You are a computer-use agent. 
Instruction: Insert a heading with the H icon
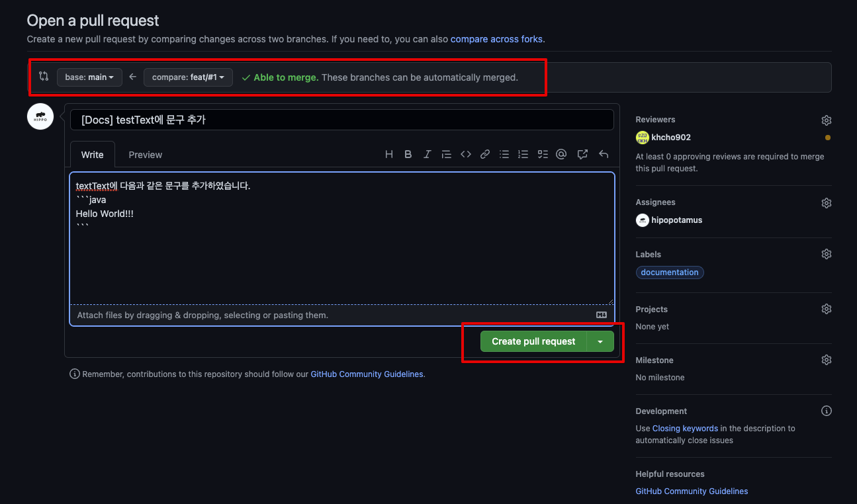click(x=389, y=154)
